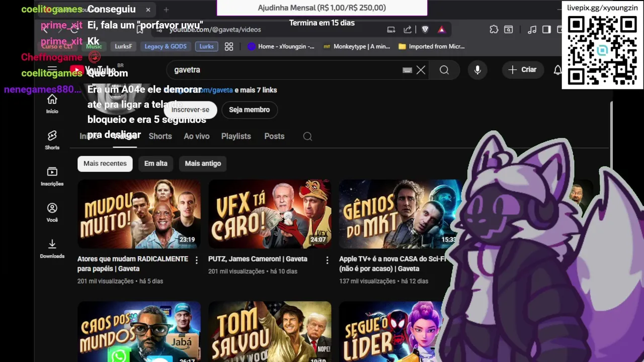Open the Brave Shields lion icon
The height and width of the screenshot is (362, 644).
(x=425, y=30)
